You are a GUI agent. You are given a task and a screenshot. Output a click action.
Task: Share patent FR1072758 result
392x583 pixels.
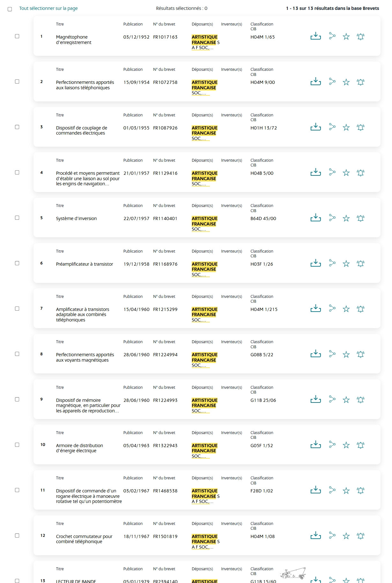(332, 82)
